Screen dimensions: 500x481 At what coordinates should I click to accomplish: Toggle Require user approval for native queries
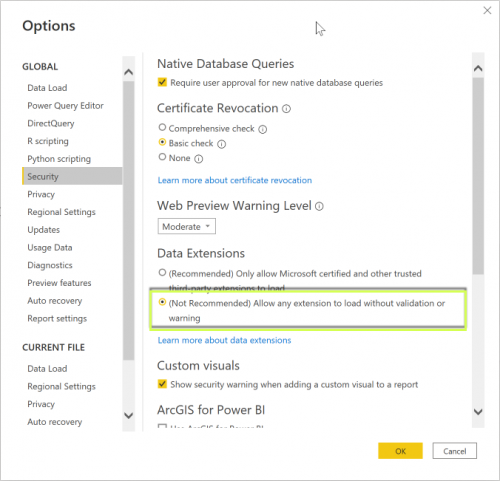[162, 82]
